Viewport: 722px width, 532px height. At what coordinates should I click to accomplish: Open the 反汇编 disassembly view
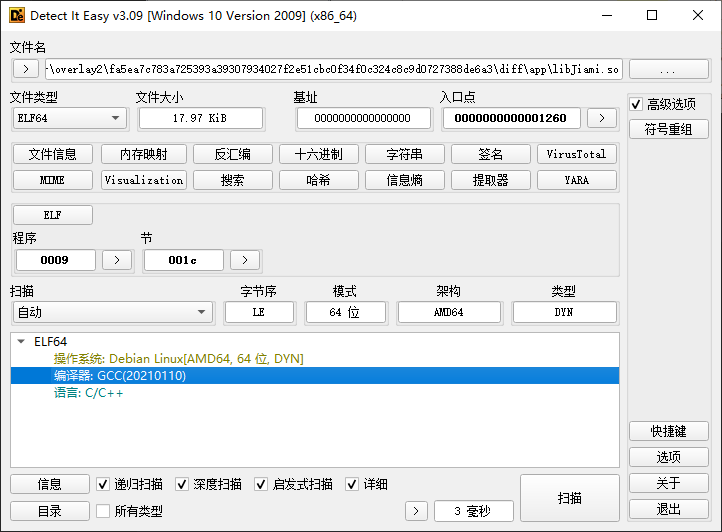(233, 154)
